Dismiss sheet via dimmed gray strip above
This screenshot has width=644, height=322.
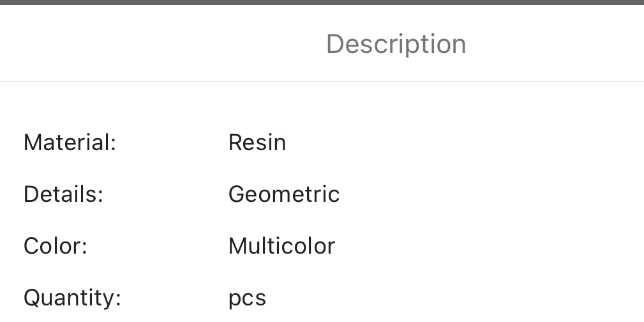click(322, 2)
